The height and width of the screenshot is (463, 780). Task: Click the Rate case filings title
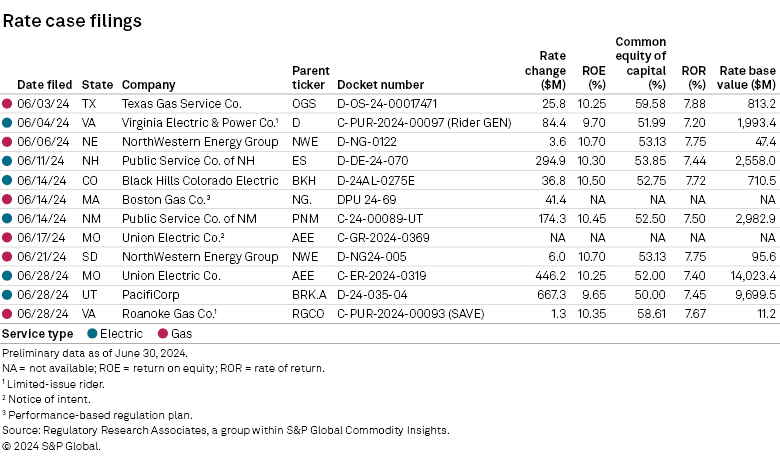pos(72,20)
